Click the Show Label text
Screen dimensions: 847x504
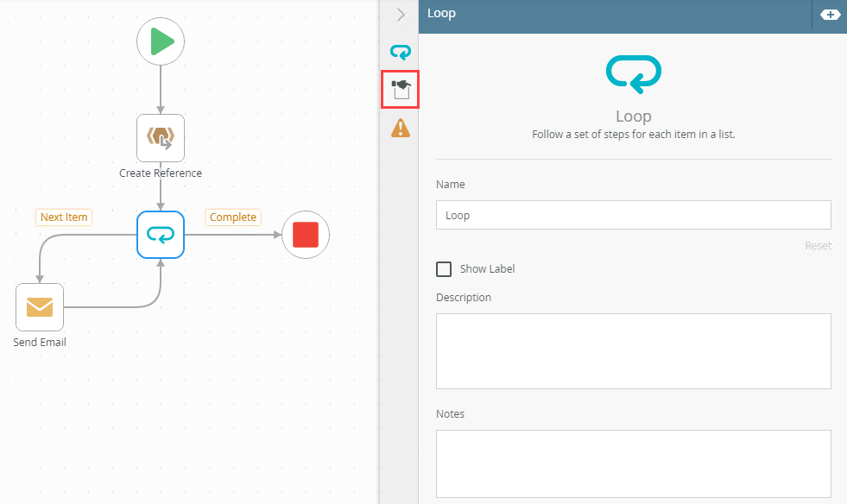[x=487, y=269]
